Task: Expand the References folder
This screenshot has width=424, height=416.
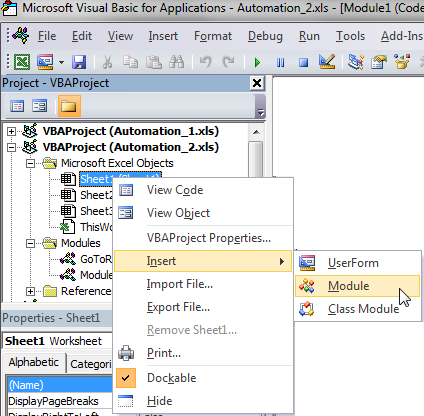Action: tap(30, 291)
